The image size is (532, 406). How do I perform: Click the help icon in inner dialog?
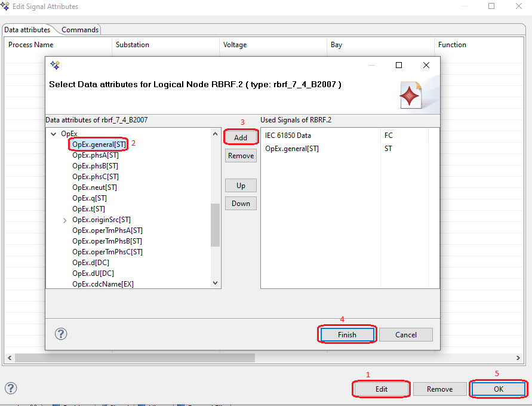point(61,334)
